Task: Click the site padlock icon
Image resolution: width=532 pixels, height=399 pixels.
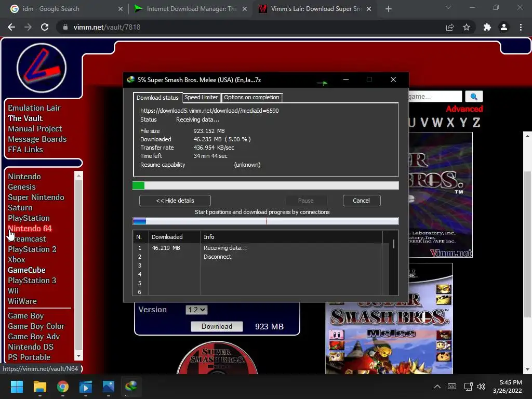Action: [x=65, y=27]
